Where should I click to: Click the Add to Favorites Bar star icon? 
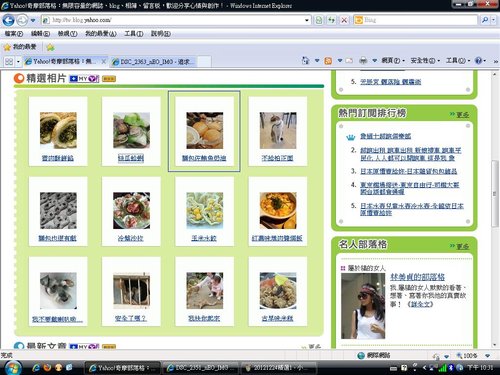(x=50, y=47)
